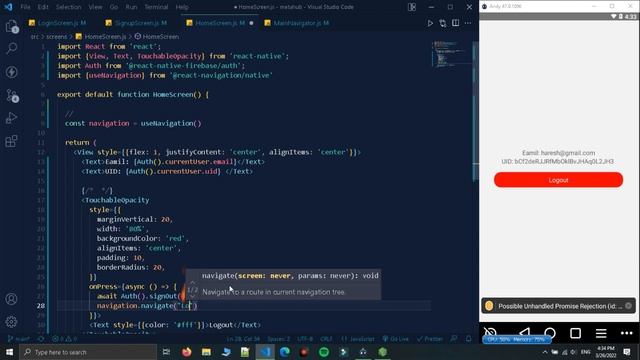Screen dimensions: 640x360
Task: Dismiss the warning toast in emulator
Action: point(629,306)
